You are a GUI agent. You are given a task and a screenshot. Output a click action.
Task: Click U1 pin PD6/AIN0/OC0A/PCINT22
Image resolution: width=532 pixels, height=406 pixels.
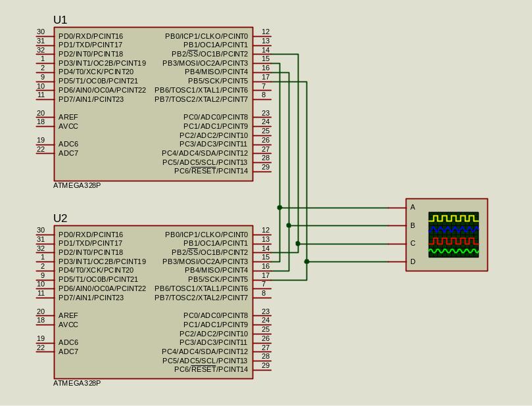coord(102,90)
